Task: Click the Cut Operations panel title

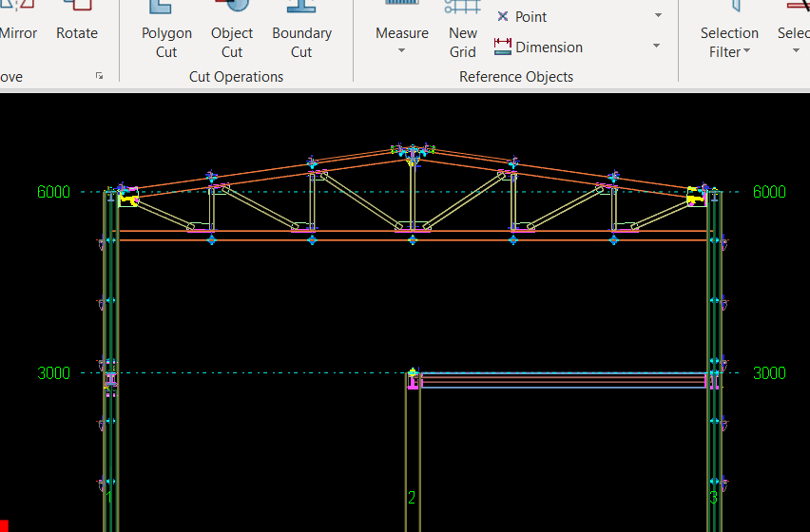Action: click(x=236, y=77)
